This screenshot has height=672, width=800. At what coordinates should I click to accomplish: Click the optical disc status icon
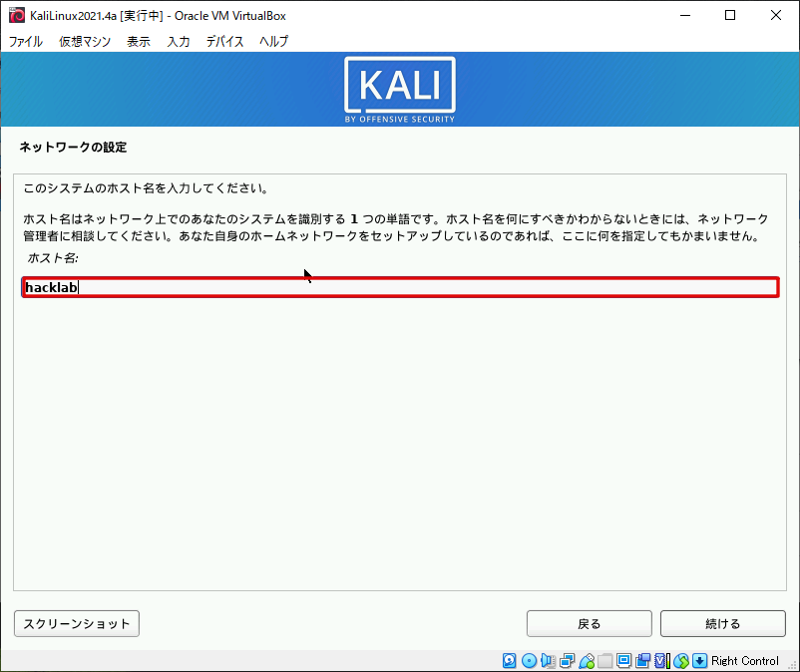coord(529,661)
